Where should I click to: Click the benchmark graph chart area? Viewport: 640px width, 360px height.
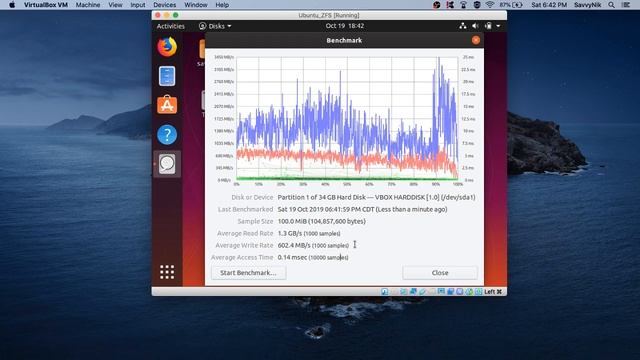click(x=347, y=118)
